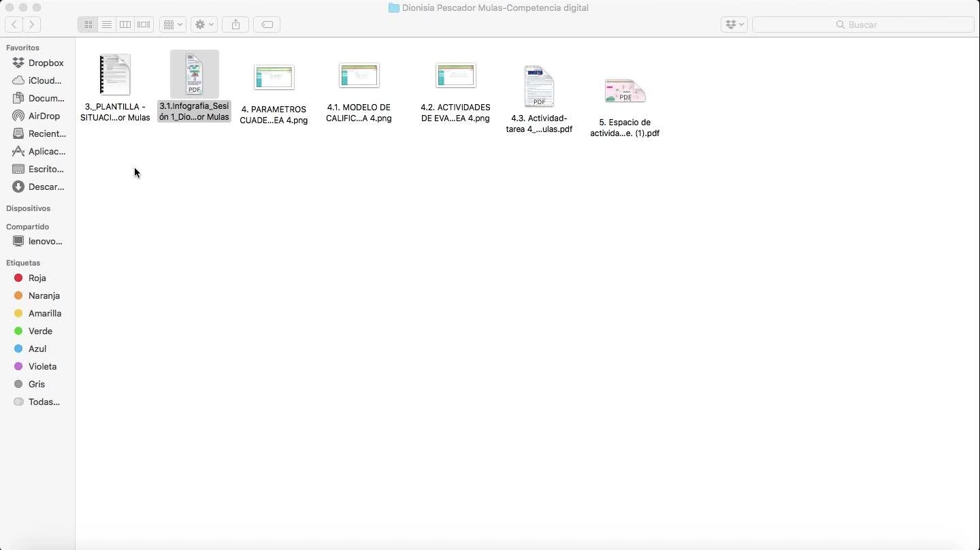Click the Buscar search field

tap(863, 25)
